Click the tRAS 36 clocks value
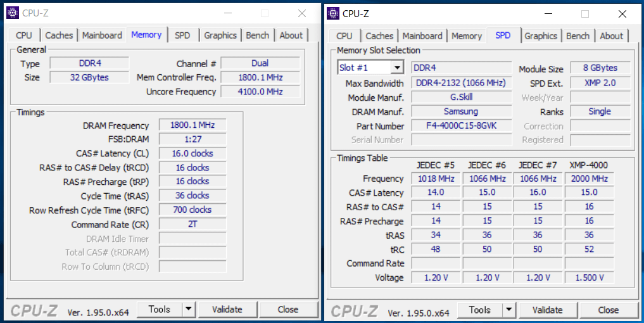The image size is (644, 323). pos(193,196)
